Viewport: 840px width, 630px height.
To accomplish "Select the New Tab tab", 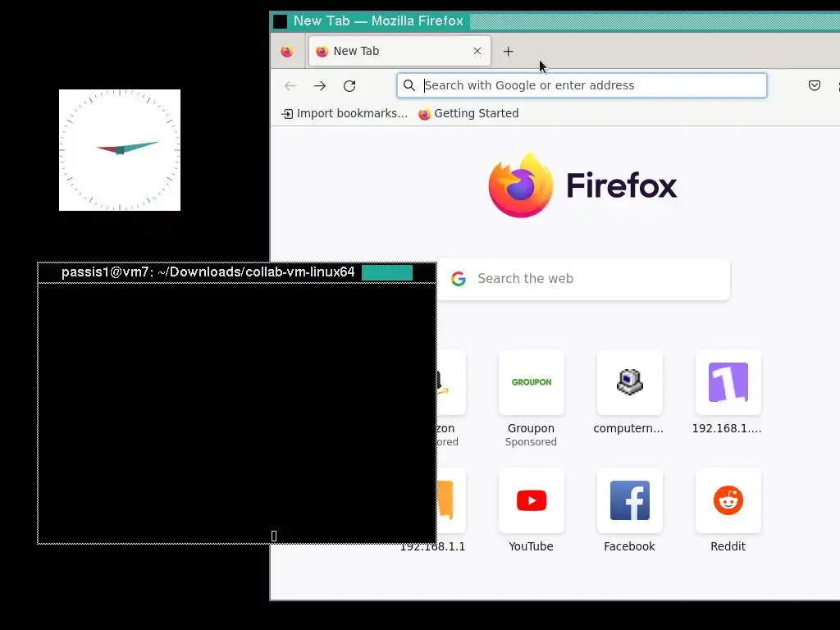I will [399, 51].
